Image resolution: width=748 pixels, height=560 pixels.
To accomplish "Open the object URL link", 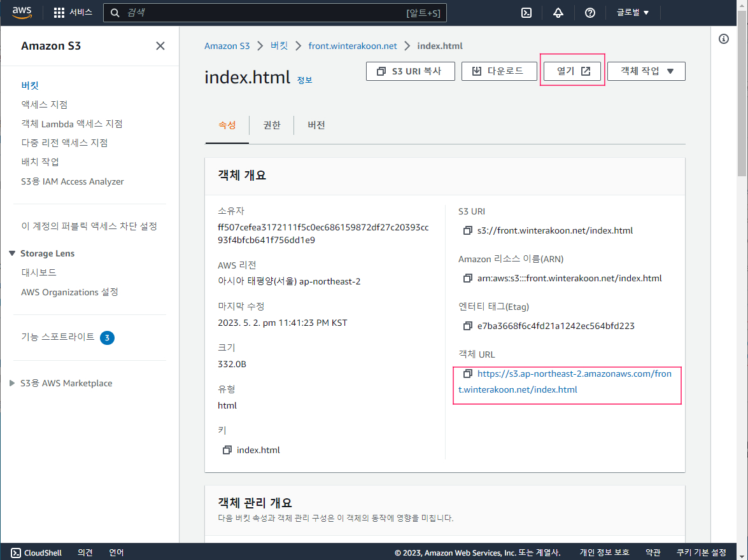I will (x=565, y=382).
